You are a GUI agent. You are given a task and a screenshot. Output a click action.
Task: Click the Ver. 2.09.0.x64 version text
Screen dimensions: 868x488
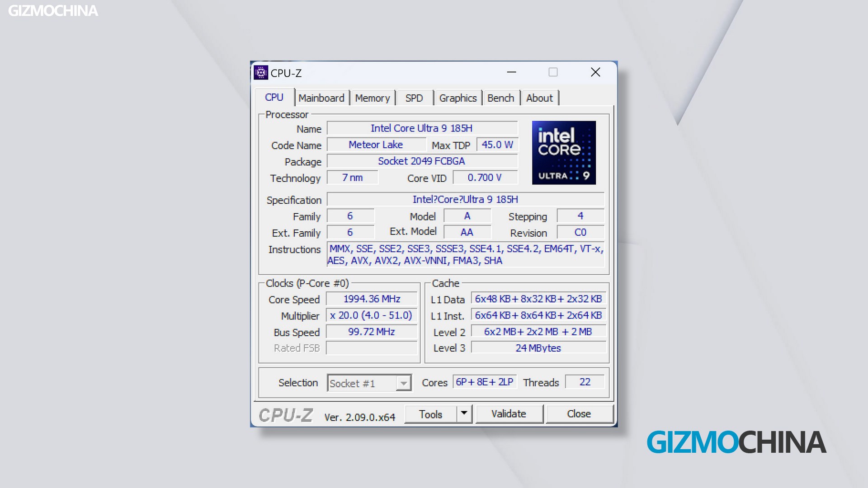pos(360,418)
